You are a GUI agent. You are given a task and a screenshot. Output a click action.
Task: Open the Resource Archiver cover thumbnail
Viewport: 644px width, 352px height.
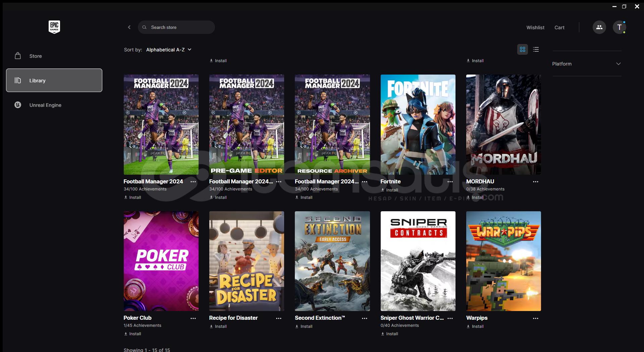point(332,124)
